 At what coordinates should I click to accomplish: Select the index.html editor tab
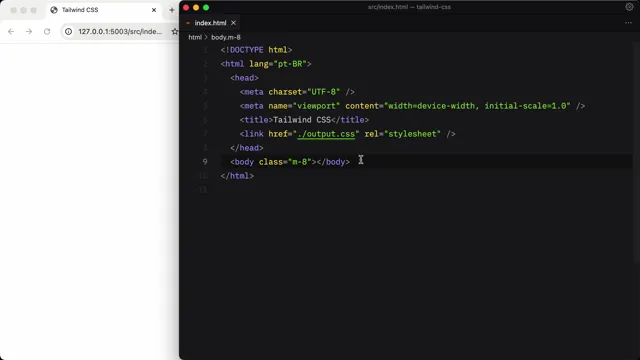[x=210, y=23]
